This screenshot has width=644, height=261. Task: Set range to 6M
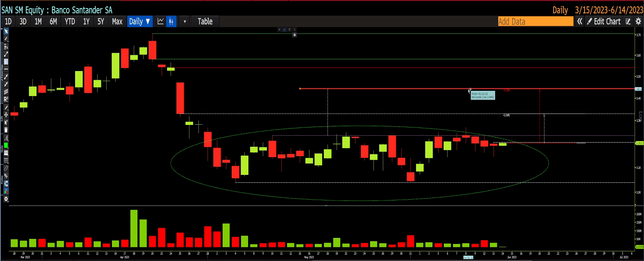tap(53, 21)
